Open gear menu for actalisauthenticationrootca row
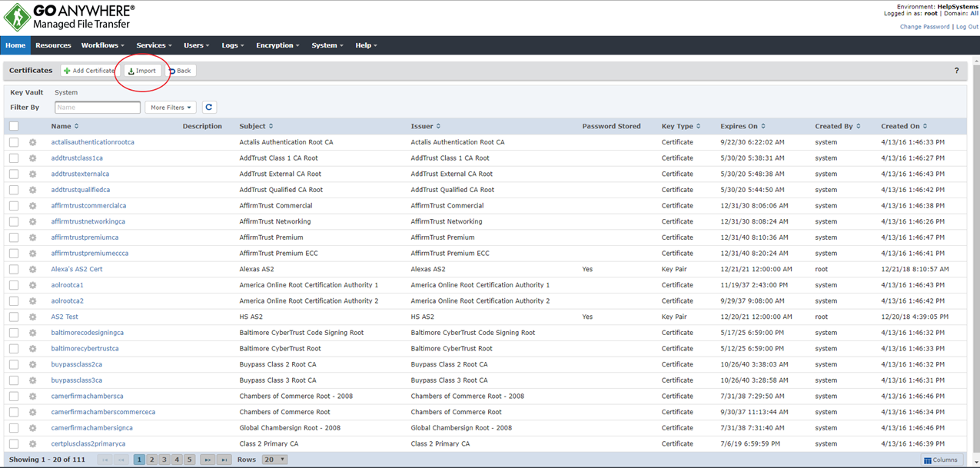Image resolution: width=980 pixels, height=468 pixels. pyautogui.click(x=32, y=142)
